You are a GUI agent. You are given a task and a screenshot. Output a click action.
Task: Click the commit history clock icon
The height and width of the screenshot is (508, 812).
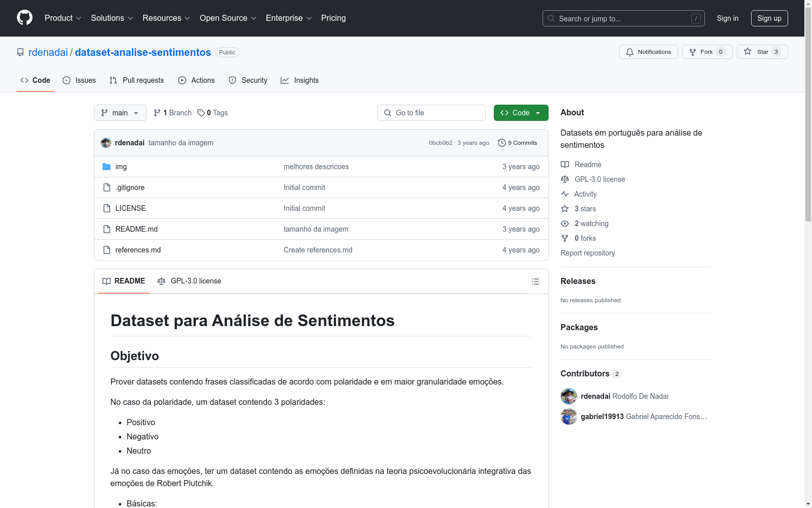[x=502, y=143]
